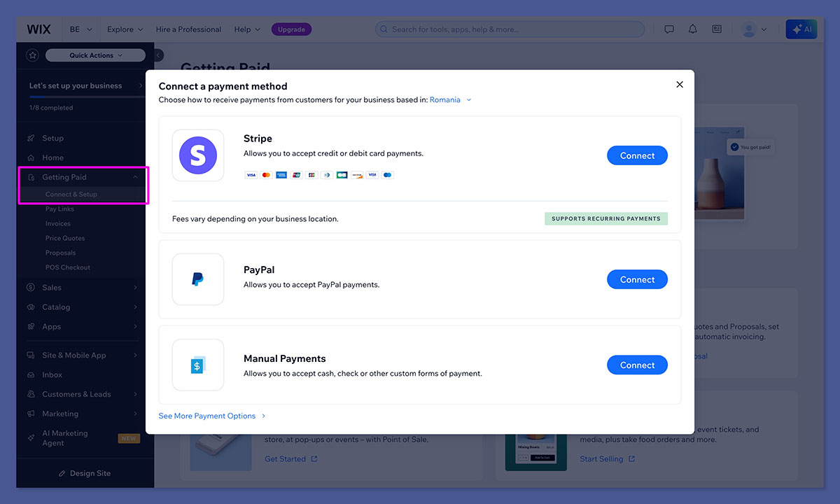Click the American Express card icon
Screen dimensions: 840x504
click(x=281, y=175)
